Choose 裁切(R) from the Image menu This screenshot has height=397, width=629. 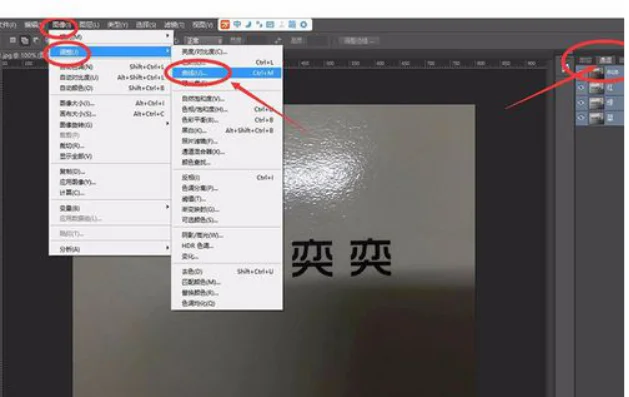111,146
